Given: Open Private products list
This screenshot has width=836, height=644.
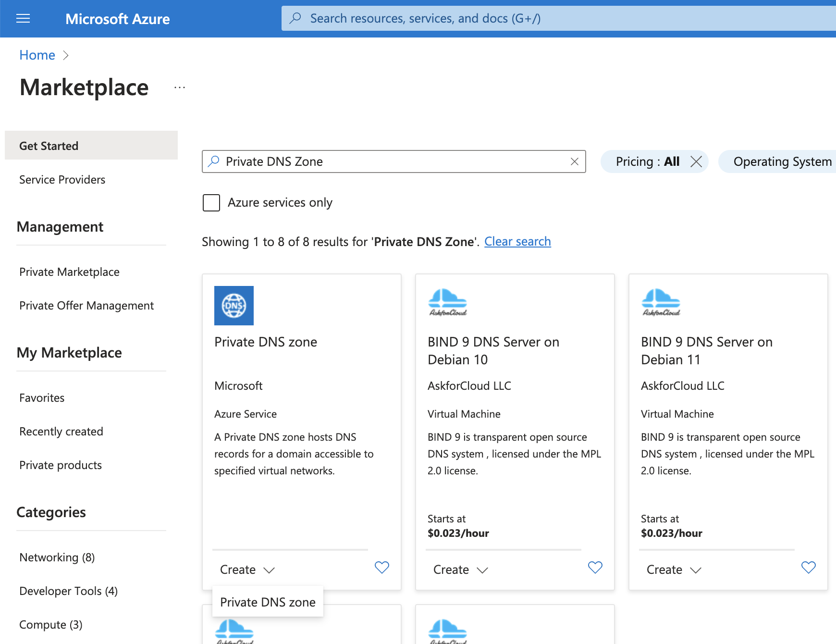Looking at the screenshot, I should [x=61, y=465].
